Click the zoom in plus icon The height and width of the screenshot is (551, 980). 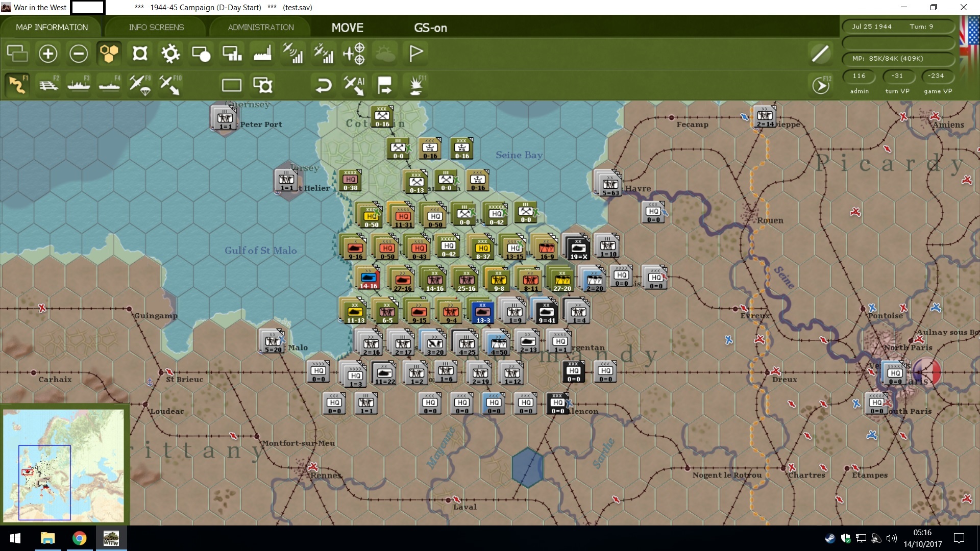48,54
